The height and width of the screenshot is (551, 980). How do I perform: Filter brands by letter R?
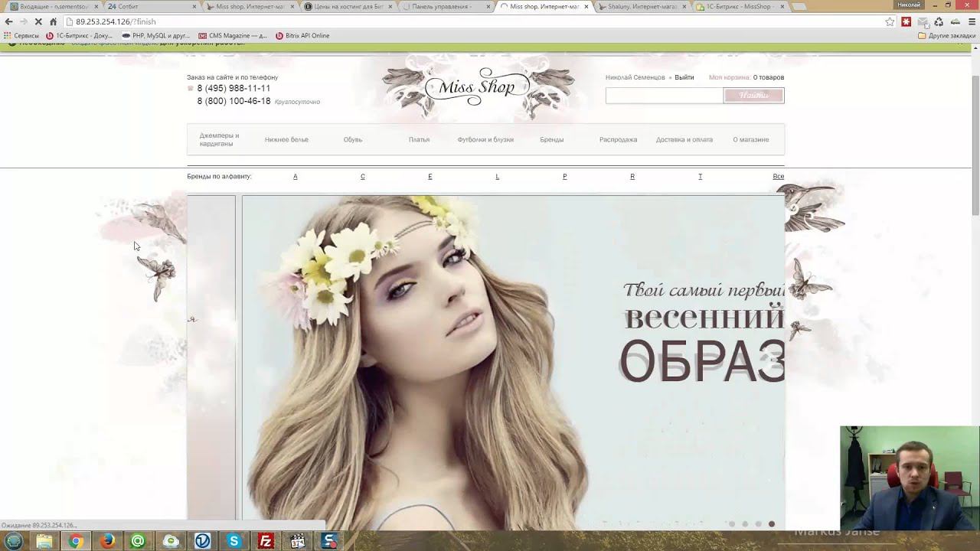[632, 177]
